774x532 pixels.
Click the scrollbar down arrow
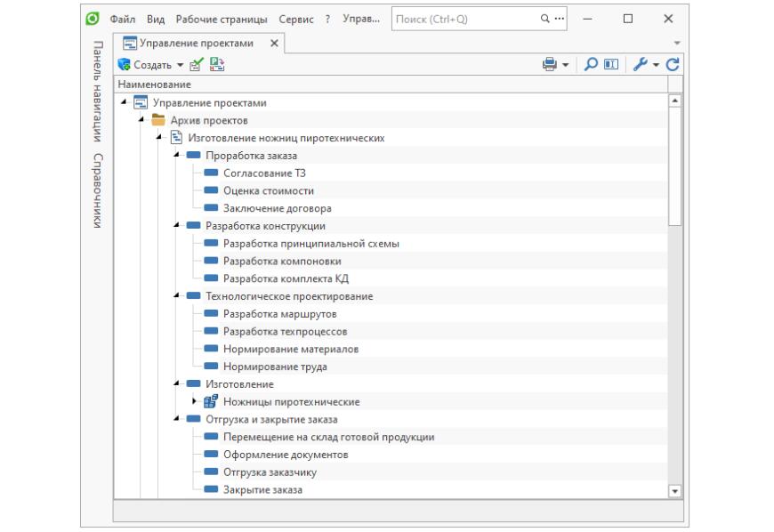coord(673,490)
